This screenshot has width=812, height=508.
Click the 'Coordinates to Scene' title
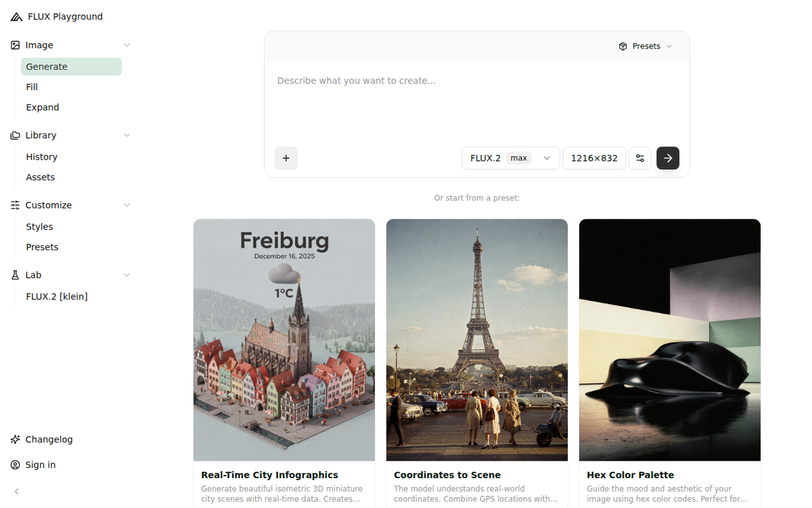447,475
